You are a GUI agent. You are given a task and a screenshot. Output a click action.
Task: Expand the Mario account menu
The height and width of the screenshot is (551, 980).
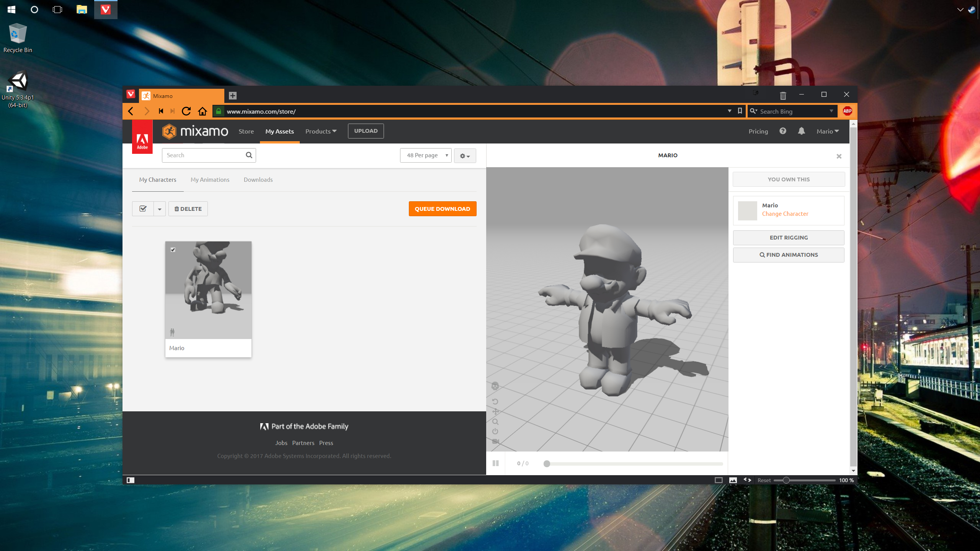(x=827, y=131)
